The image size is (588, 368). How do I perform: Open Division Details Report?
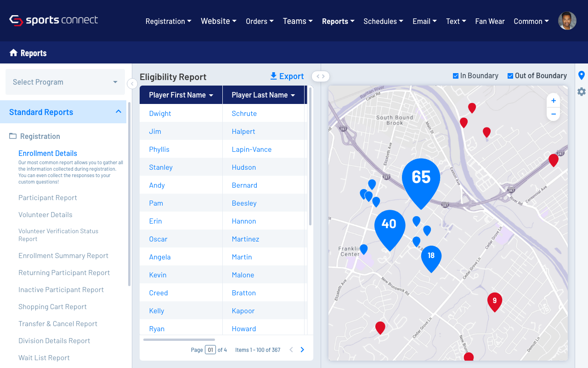coord(54,340)
